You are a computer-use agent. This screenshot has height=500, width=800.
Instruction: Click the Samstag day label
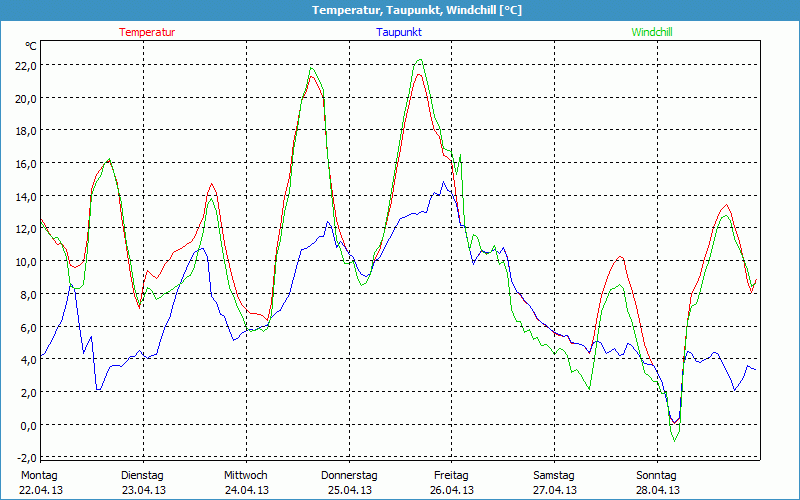click(554, 476)
